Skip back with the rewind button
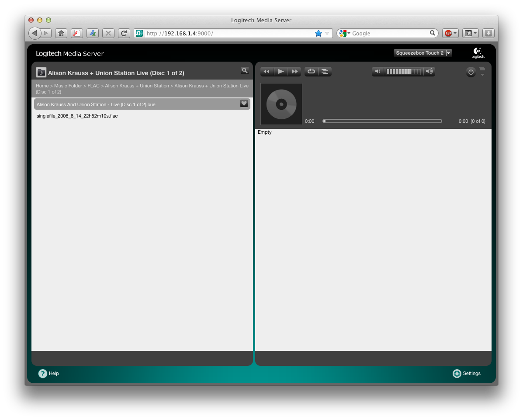The height and width of the screenshot is (420, 523). pos(267,72)
